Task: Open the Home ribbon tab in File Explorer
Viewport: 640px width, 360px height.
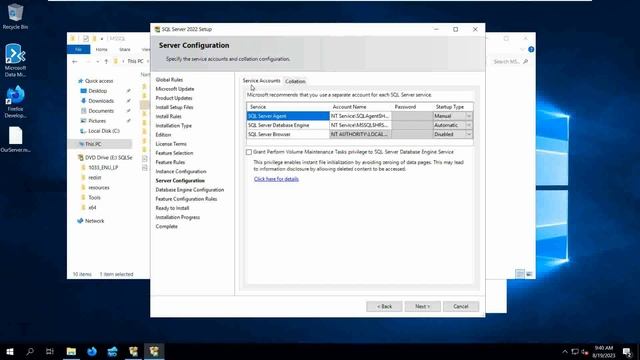Action: pyautogui.click(x=101, y=49)
